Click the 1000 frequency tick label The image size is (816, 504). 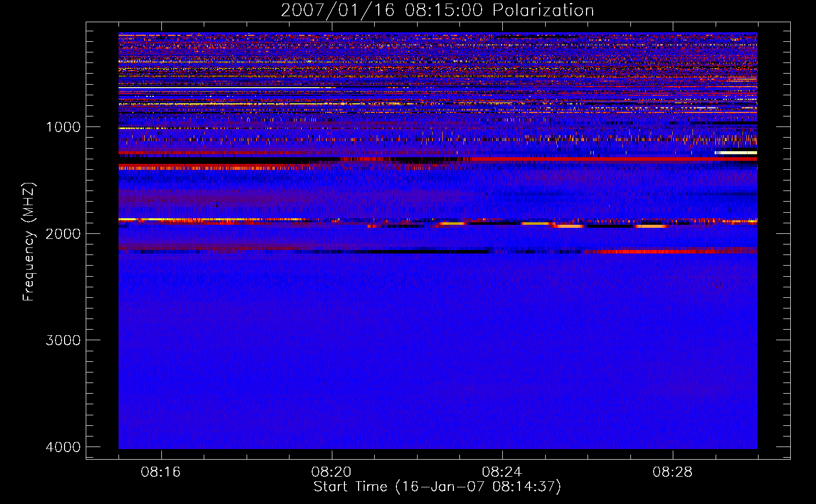point(63,127)
